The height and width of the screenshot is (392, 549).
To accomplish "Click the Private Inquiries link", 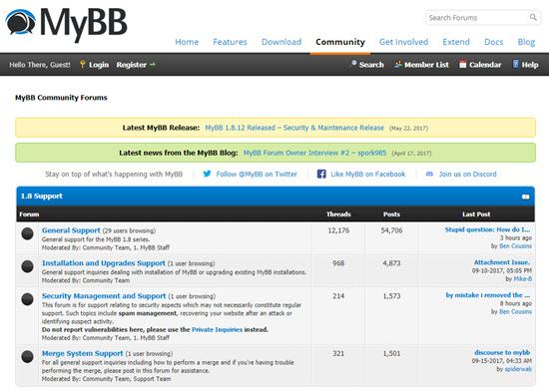I will click(217, 329).
